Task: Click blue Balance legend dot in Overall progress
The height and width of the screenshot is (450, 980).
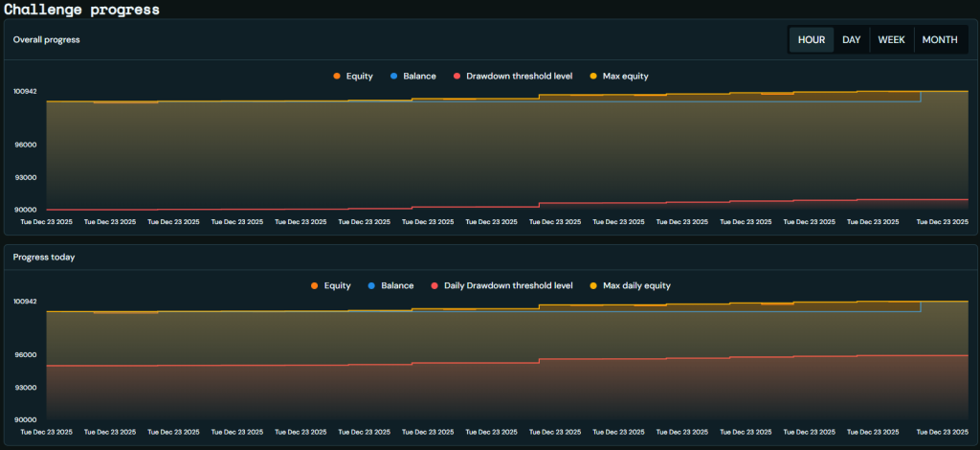Action: [393, 76]
